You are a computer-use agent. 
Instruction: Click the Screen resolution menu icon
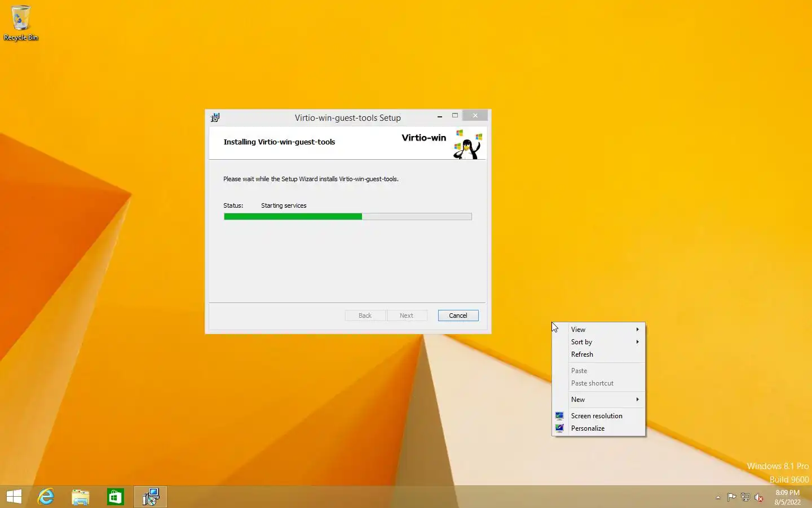(559, 416)
